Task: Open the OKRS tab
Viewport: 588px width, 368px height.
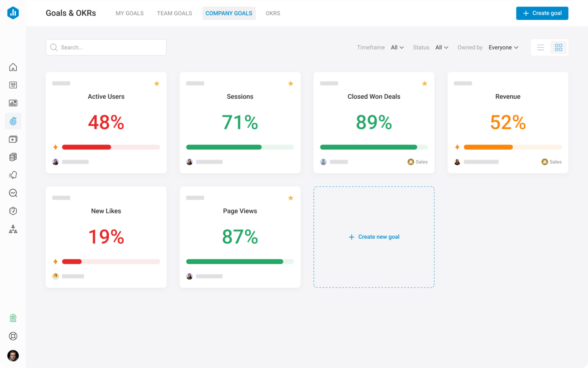Action: 273,13
